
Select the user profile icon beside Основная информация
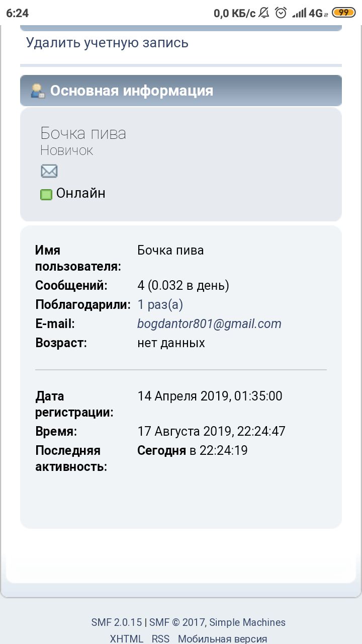tap(38, 91)
